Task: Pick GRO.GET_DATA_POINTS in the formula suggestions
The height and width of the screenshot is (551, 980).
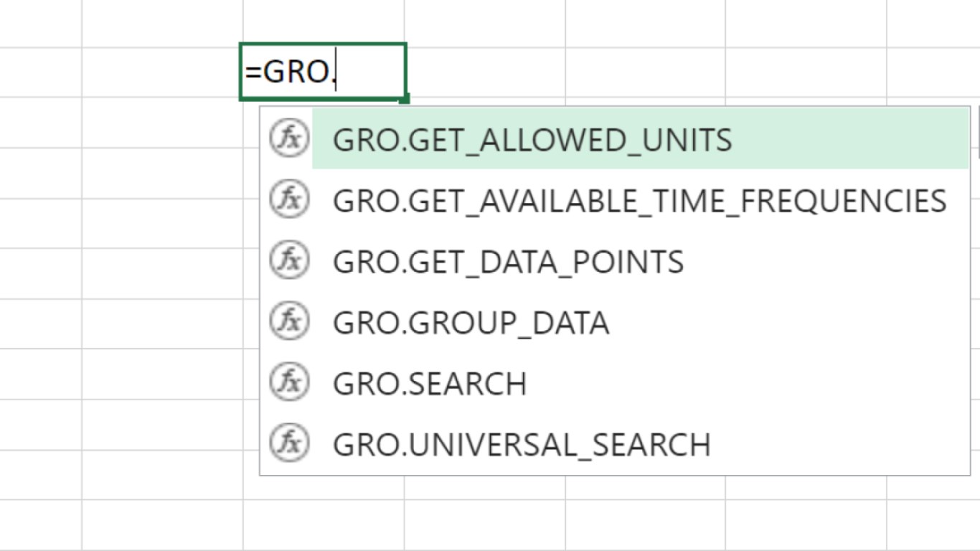Action: point(508,262)
